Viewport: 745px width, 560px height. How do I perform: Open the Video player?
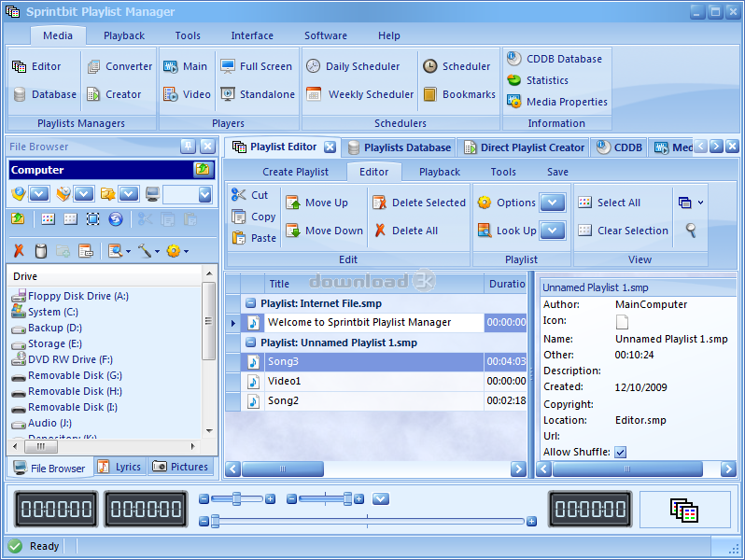click(187, 94)
